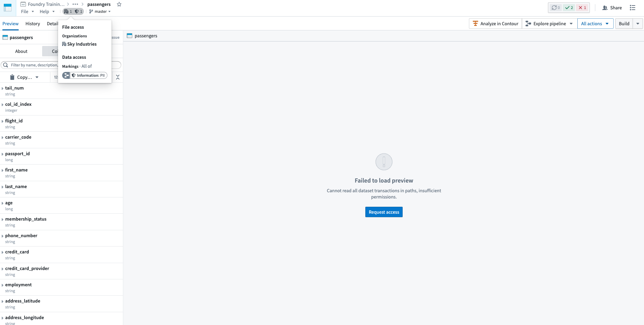Select the membership_status column

[61, 222]
